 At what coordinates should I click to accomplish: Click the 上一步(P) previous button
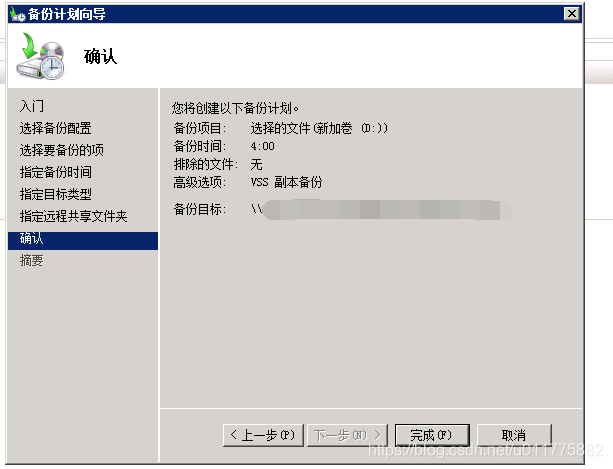tap(263, 435)
